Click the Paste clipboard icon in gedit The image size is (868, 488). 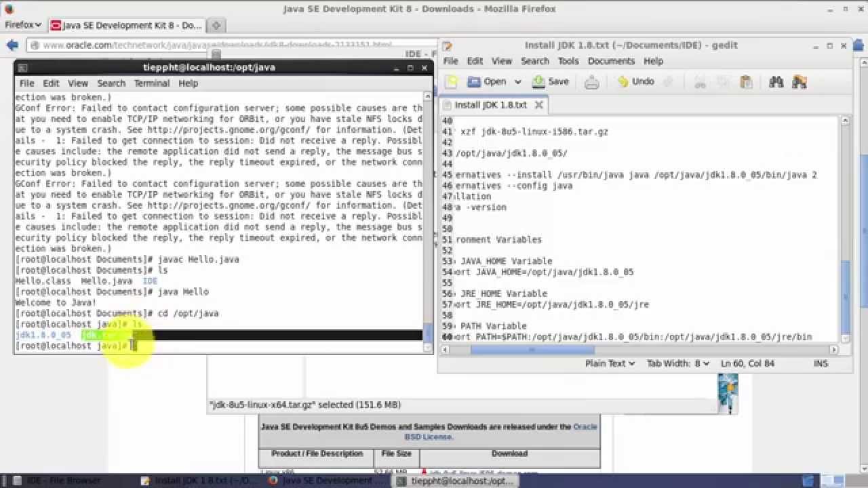point(746,82)
